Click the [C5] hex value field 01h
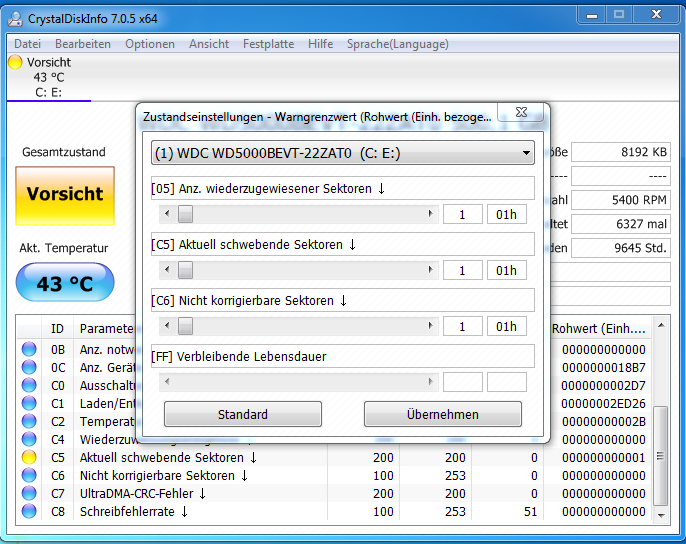This screenshot has height=544, width=686. (507, 270)
